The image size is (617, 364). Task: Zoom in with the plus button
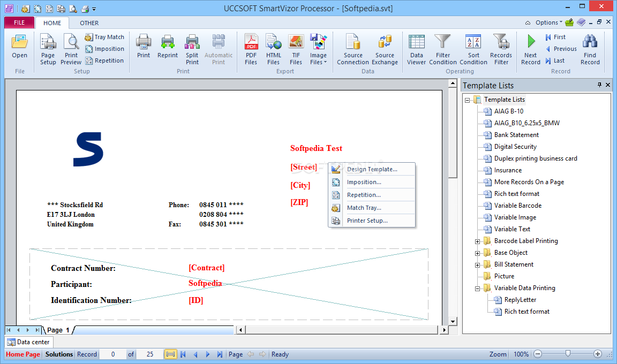tap(597, 354)
